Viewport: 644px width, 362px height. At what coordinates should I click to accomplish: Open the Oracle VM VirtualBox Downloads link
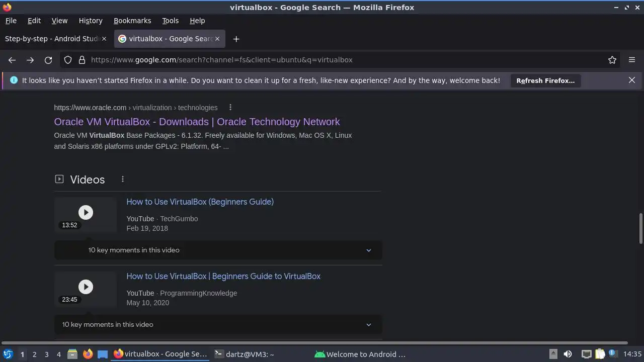click(x=197, y=122)
